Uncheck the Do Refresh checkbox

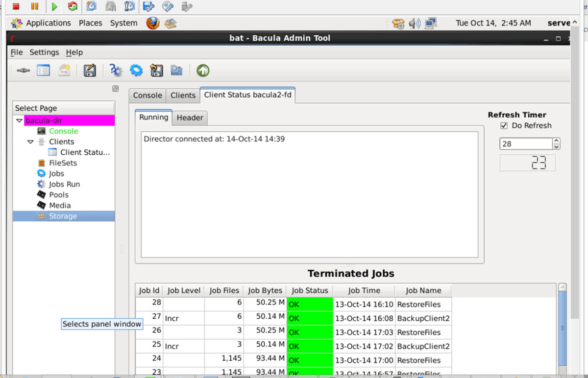pos(504,126)
